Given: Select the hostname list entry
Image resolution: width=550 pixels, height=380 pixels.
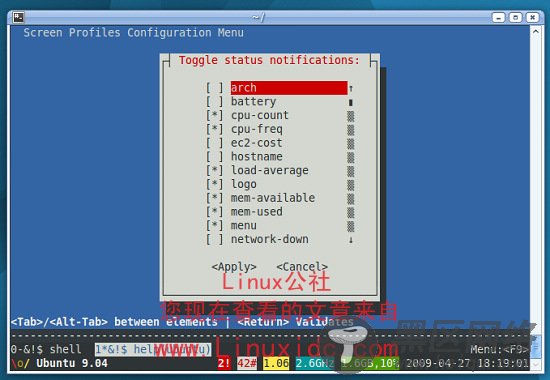Looking at the screenshot, I should tap(256, 156).
